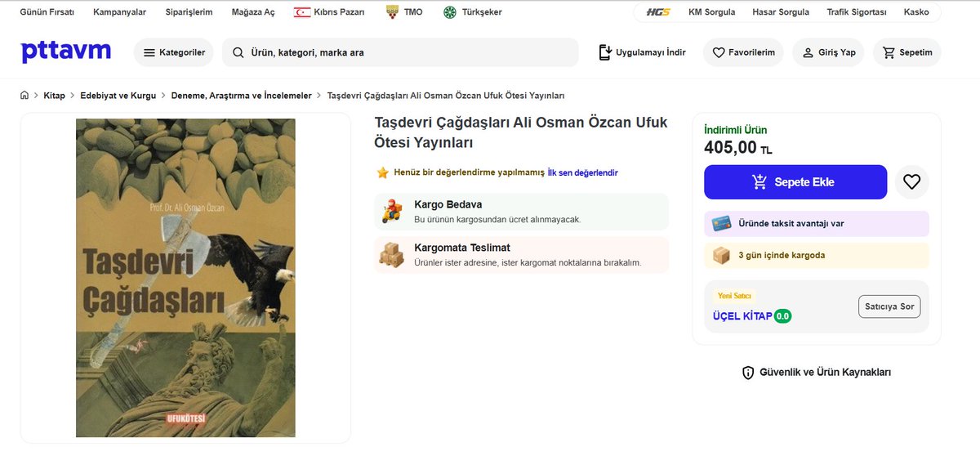Click İlk sen değerlendir link

click(x=582, y=173)
